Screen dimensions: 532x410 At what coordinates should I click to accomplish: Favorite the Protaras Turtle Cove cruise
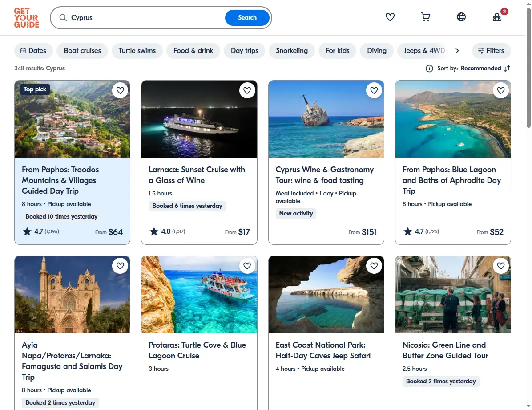(247, 266)
